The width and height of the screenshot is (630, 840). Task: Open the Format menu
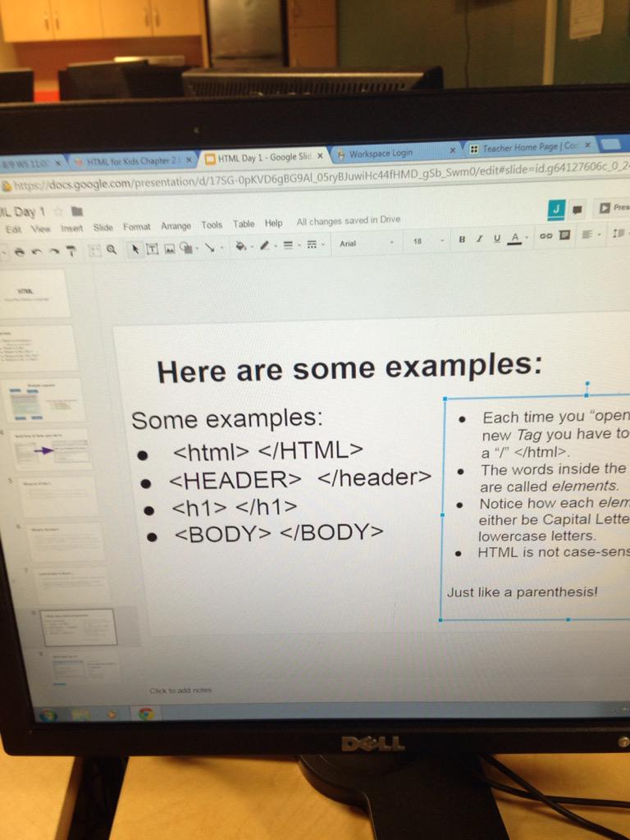137,226
